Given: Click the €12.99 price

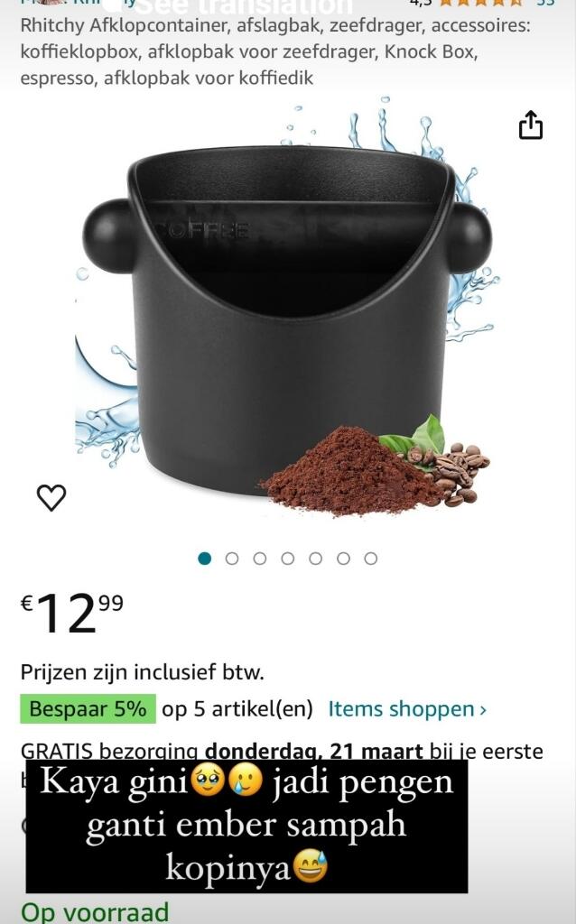Looking at the screenshot, I should tap(72, 613).
